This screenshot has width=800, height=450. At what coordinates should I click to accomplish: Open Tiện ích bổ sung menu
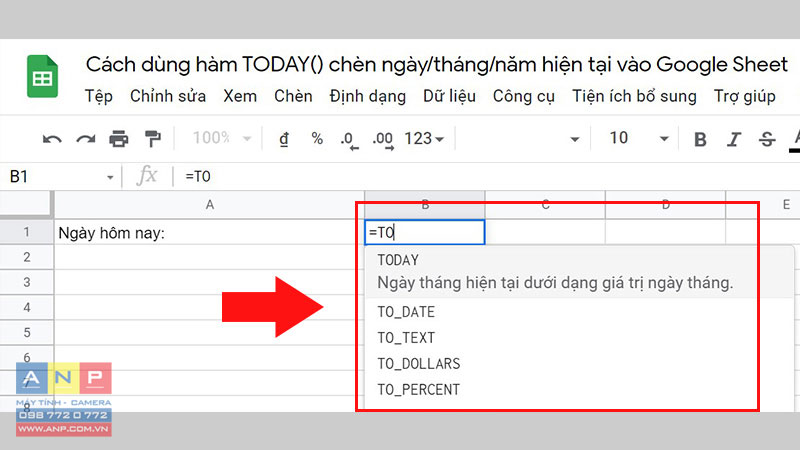tap(634, 96)
